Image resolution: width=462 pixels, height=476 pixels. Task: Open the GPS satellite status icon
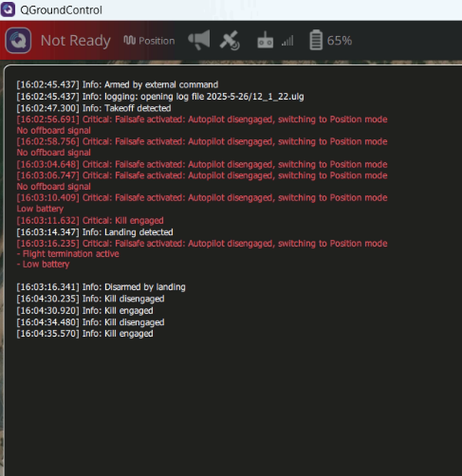230,40
